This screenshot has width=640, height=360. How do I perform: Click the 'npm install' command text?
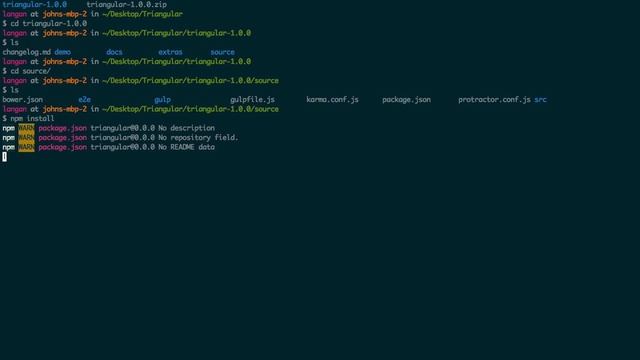pyautogui.click(x=32, y=118)
